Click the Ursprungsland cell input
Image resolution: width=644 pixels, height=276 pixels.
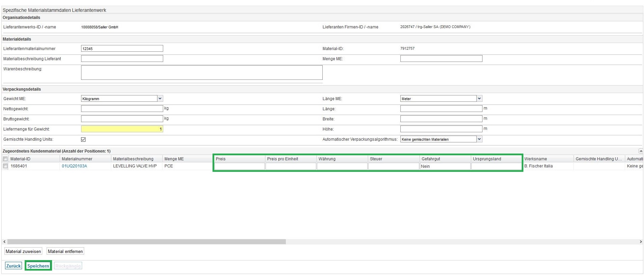[x=497, y=166]
